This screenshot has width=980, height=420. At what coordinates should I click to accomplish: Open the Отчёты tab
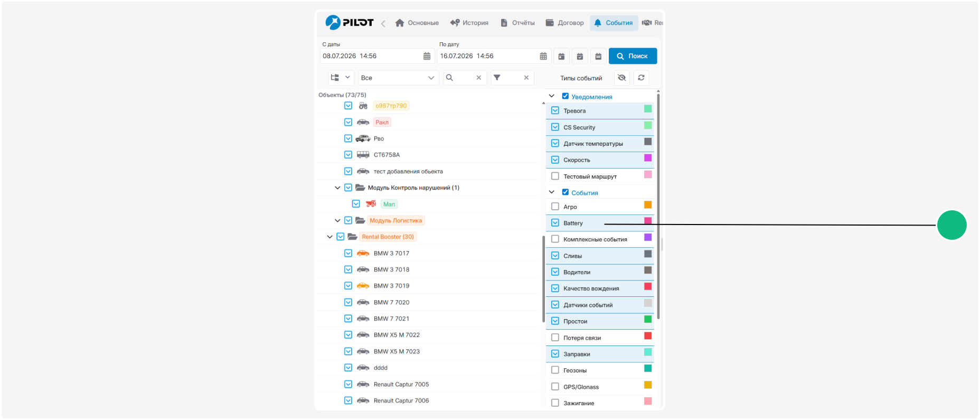517,23
